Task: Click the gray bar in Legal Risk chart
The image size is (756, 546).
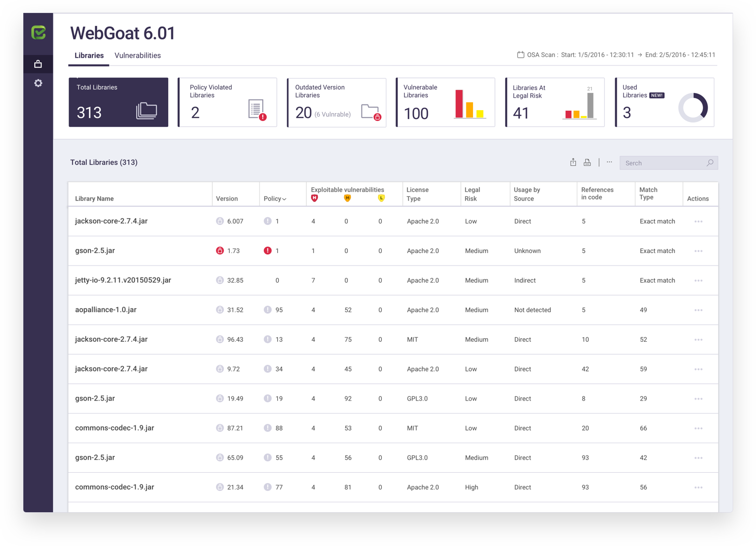Action: 590,105
